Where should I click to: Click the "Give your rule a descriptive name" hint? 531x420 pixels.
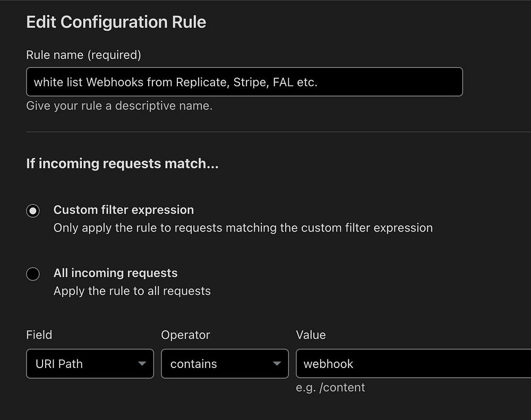[119, 106]
